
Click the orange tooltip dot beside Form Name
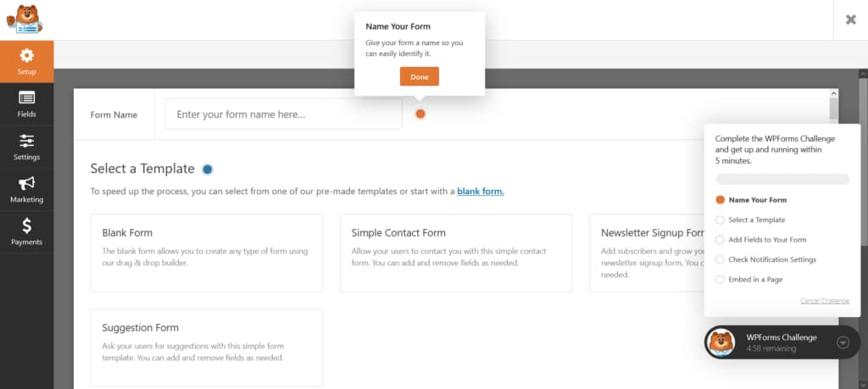coord(420,114)
